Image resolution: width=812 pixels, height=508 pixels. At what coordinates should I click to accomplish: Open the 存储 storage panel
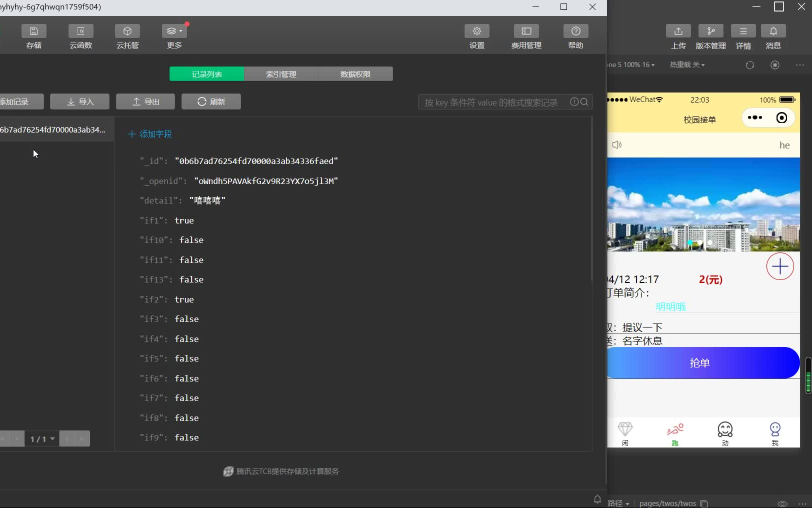33,36
